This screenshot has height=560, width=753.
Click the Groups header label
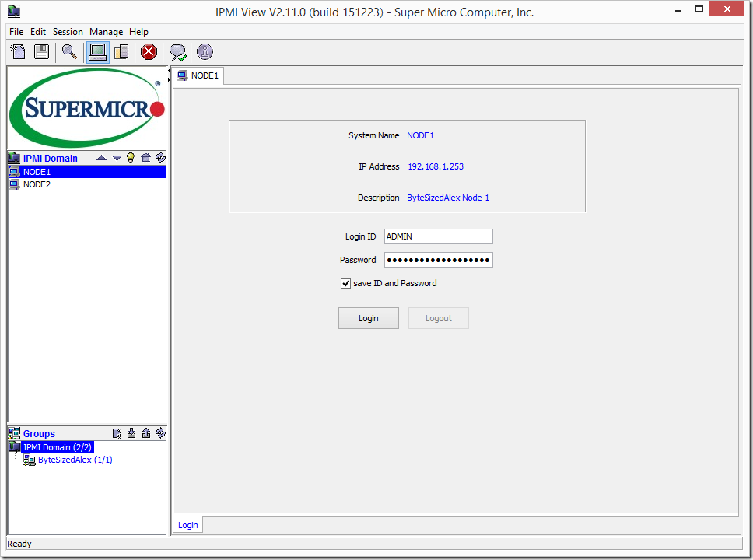coord(39,434)
